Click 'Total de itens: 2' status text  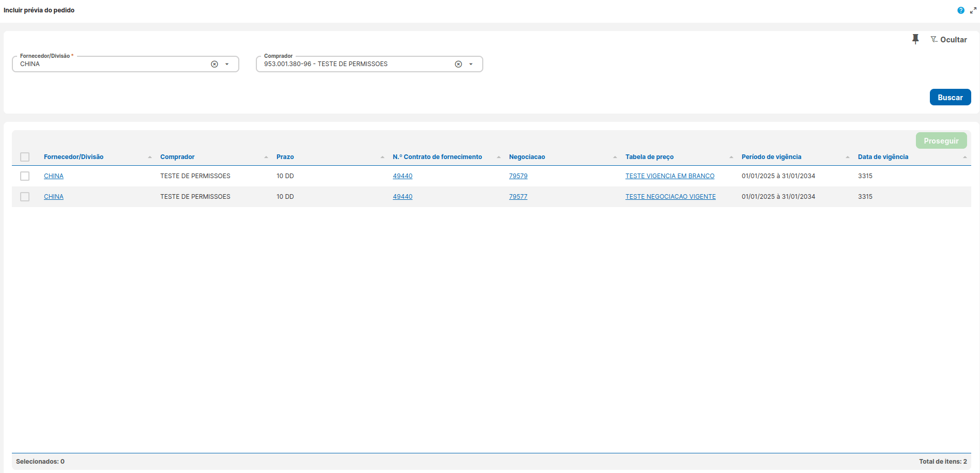[943, 462]
